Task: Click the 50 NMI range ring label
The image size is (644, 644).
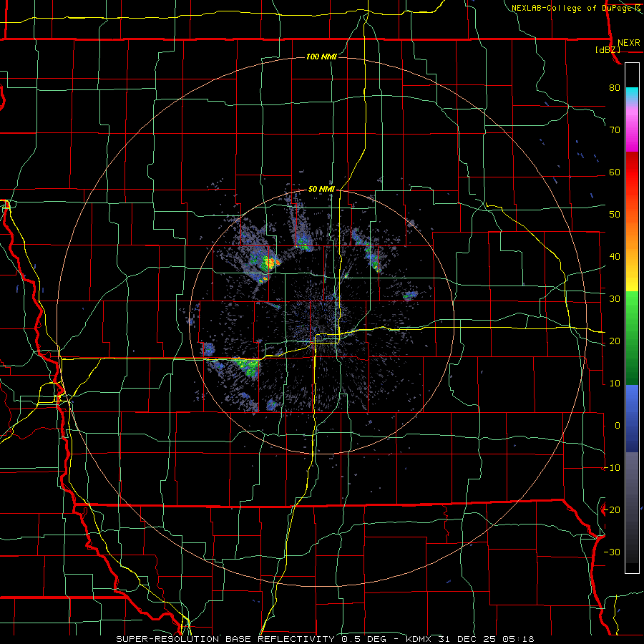Action: tap(321, 190)
